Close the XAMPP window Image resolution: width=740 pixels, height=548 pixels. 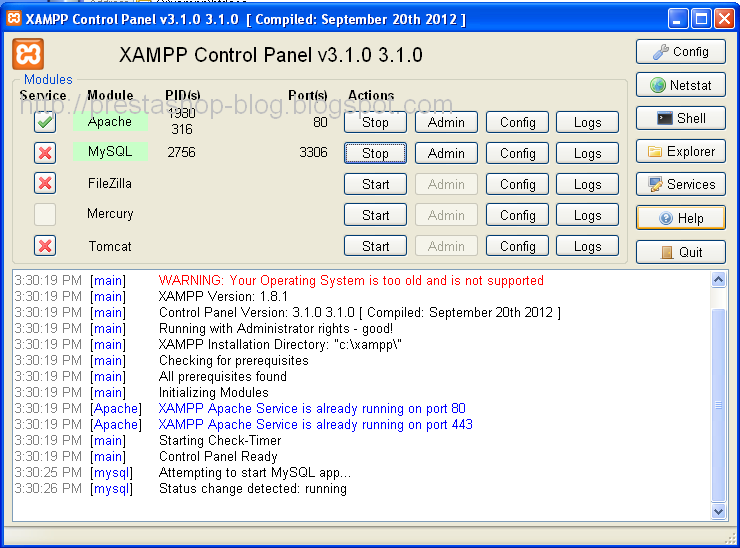point(724,19)
